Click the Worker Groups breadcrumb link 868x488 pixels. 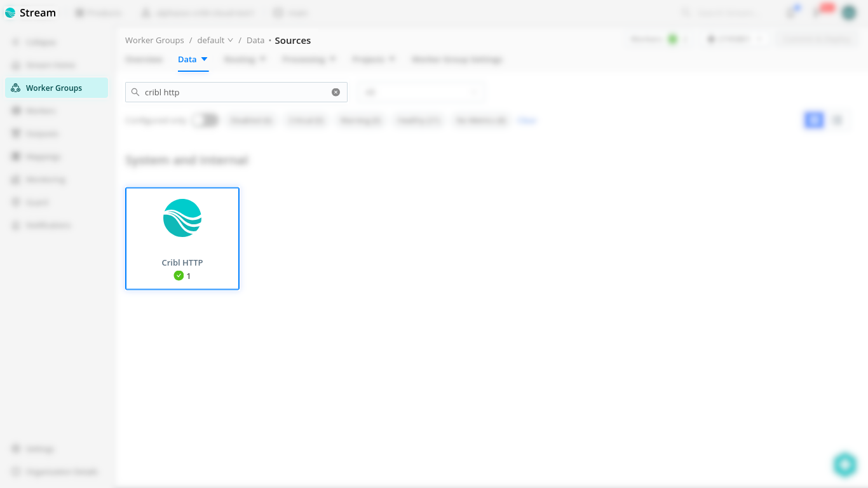154,41
